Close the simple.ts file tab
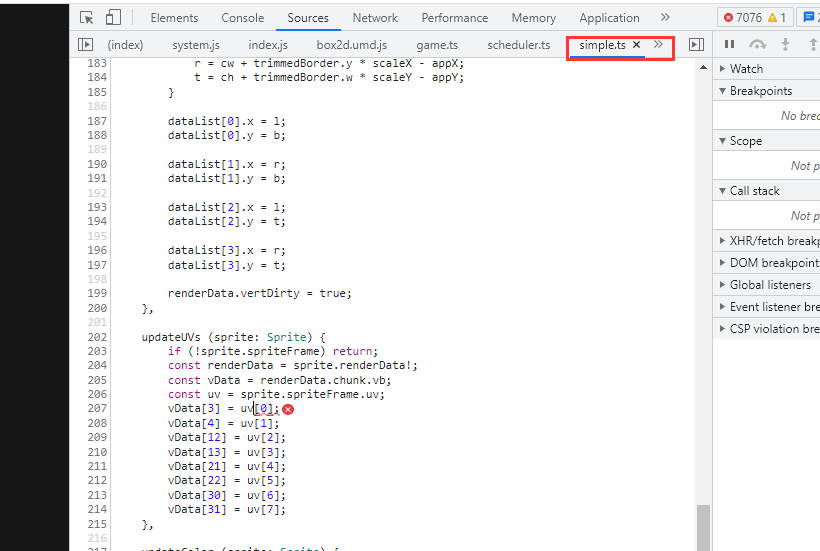Viewport: 820px width, 551px height. (x=636, y=45)
